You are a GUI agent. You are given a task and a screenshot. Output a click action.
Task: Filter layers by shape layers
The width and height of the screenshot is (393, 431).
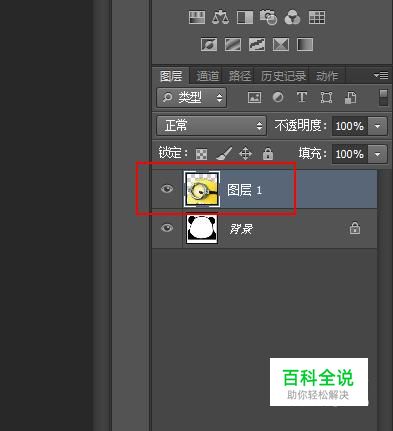click(326, 98)
